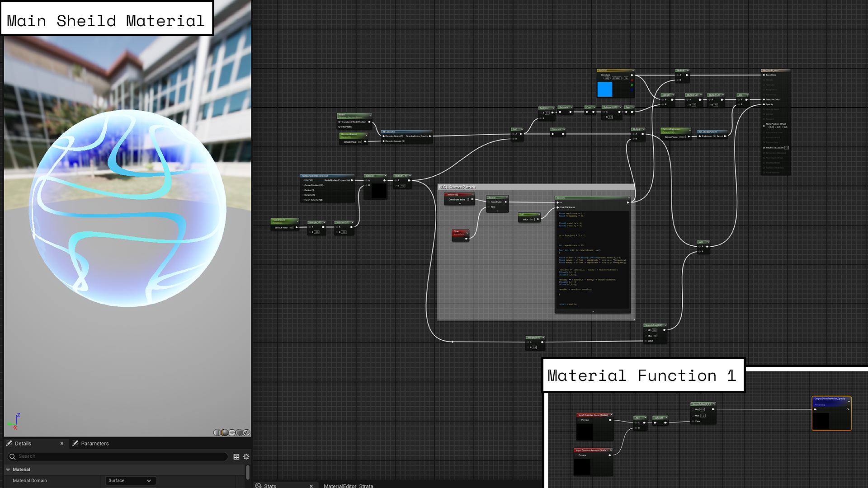This screenshot has width=868, height=488.
Task: Select the cylinder preview mesh icon
Action: [x=217, y=432]
